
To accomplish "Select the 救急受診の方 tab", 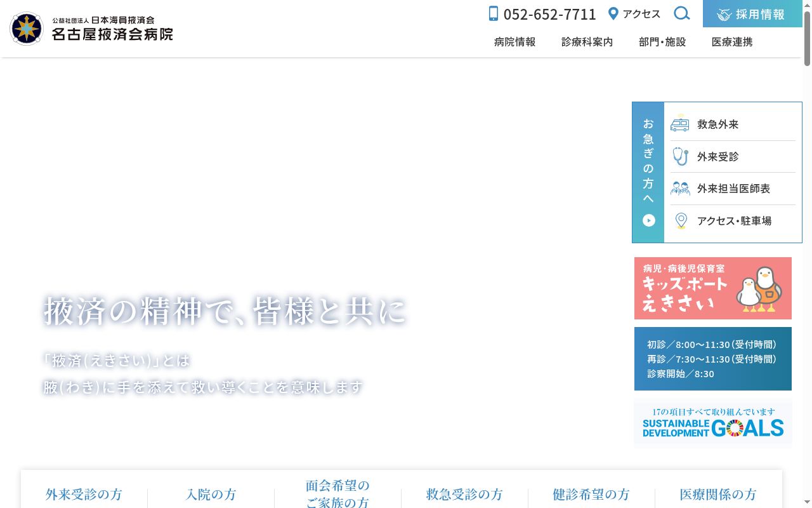I will (464, 494).
